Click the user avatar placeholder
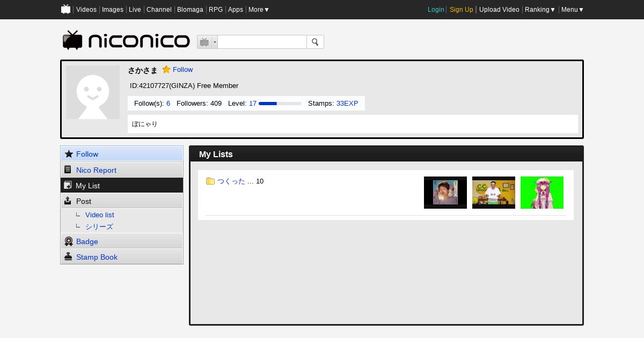 click(93, 92)
